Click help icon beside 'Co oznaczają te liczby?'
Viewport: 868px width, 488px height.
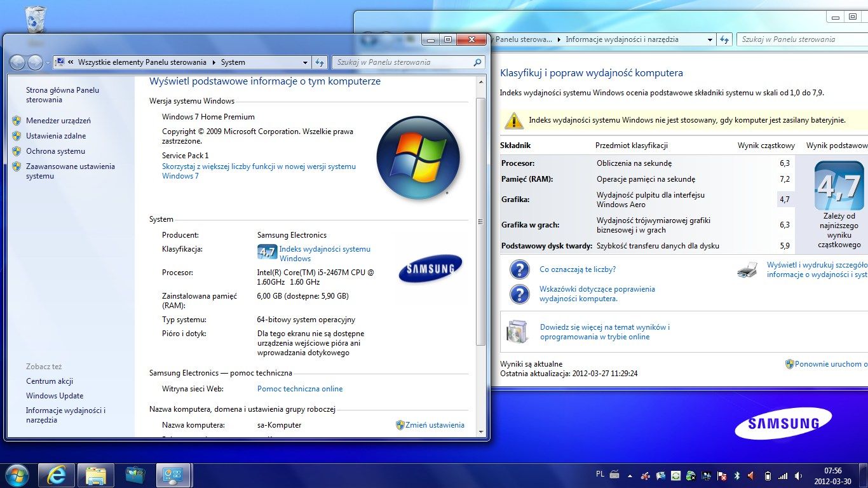(520, 269)
